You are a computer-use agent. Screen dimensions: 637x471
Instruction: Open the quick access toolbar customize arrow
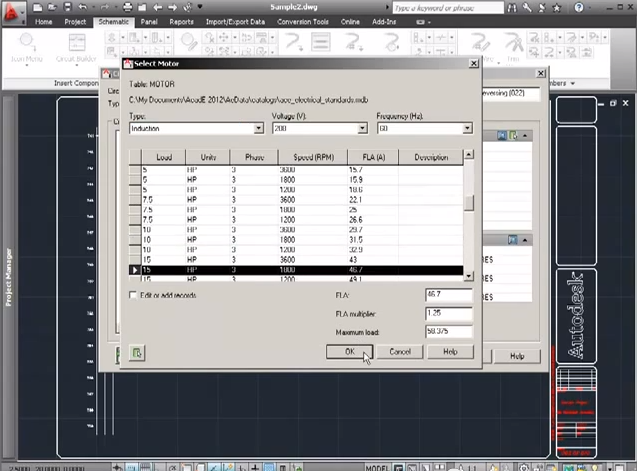(x=200, y=7)
